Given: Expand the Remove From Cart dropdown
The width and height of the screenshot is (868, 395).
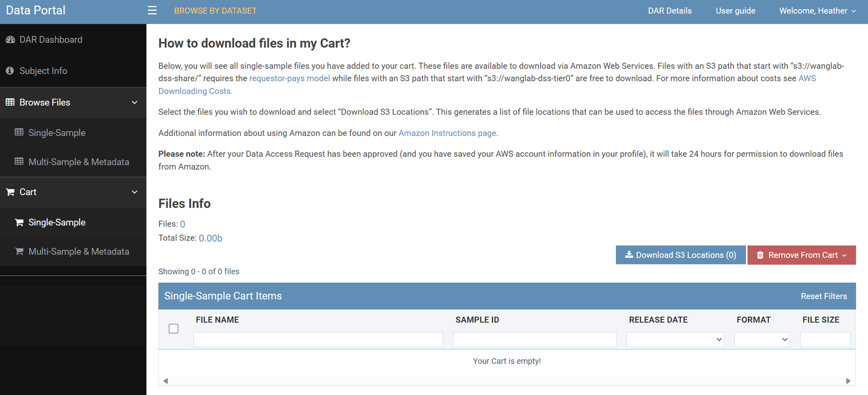Looking at the screenshot, I should pos(801,255).
